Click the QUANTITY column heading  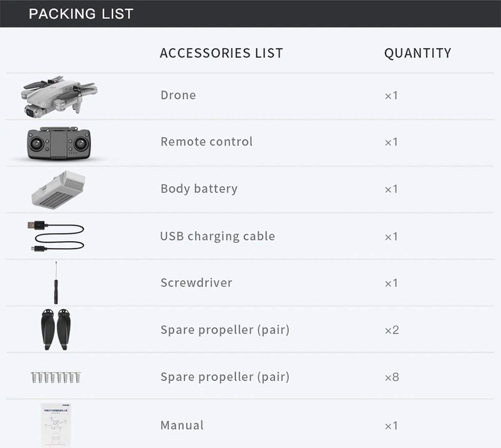417,53
